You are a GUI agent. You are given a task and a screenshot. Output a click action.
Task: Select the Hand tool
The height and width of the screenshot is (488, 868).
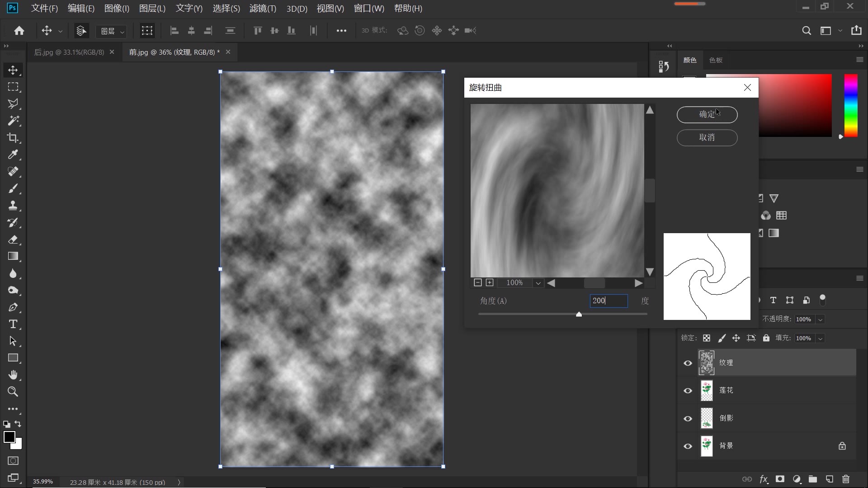tap(13, 375)
